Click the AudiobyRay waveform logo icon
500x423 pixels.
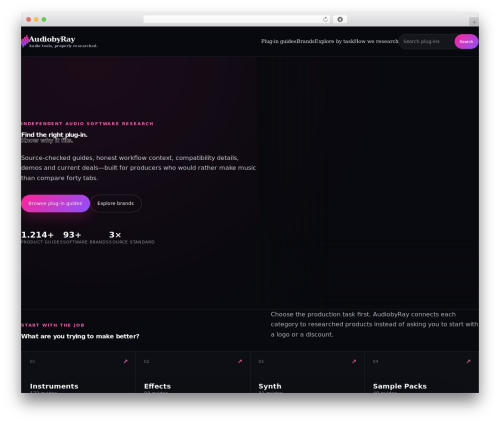click(25, 41)
